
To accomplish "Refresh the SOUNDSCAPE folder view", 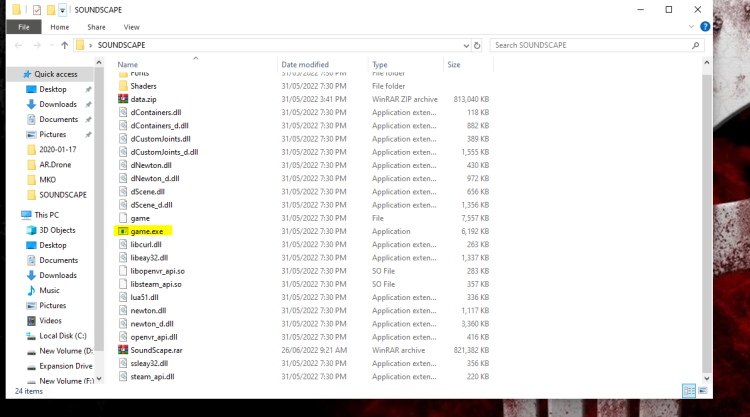I will tap(477, 45).
